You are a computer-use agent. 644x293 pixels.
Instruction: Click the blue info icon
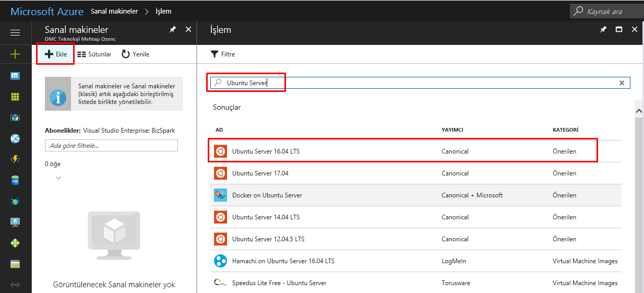[x=58, y=98]
